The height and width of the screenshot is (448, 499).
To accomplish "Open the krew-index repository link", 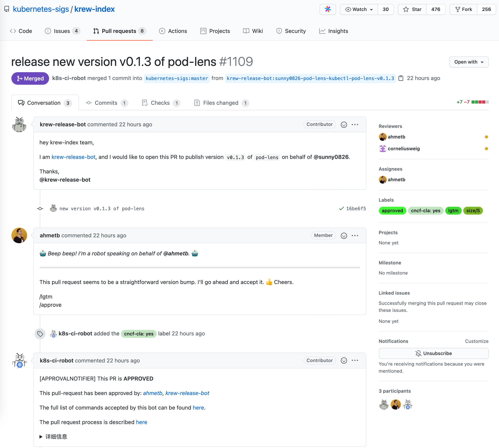I will tap(95, 9).
